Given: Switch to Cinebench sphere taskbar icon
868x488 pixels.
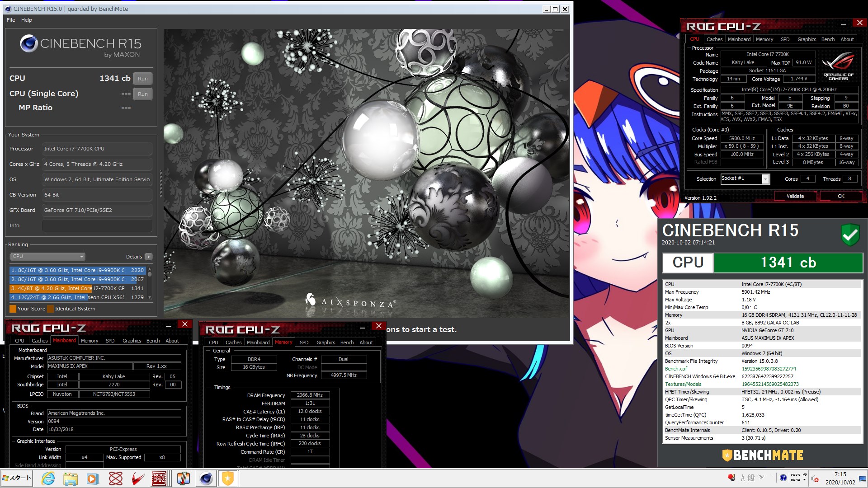Looking at the screenshot, I should click(206, 478).
